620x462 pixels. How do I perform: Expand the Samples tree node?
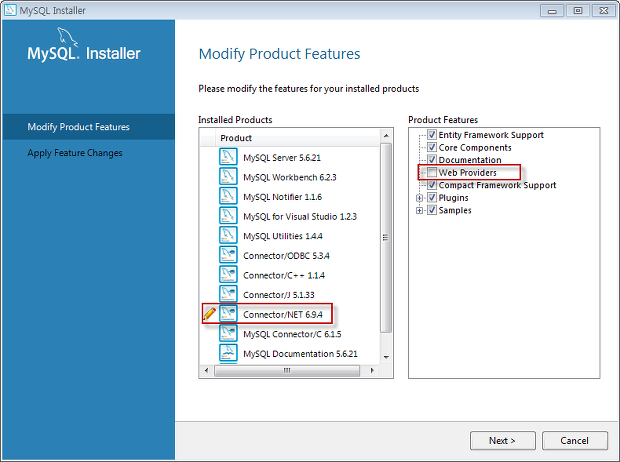coord(420,210)
